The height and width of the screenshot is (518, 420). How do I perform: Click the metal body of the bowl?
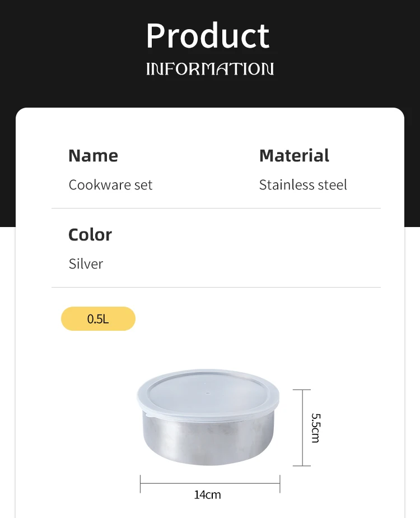tap(208, 443)
